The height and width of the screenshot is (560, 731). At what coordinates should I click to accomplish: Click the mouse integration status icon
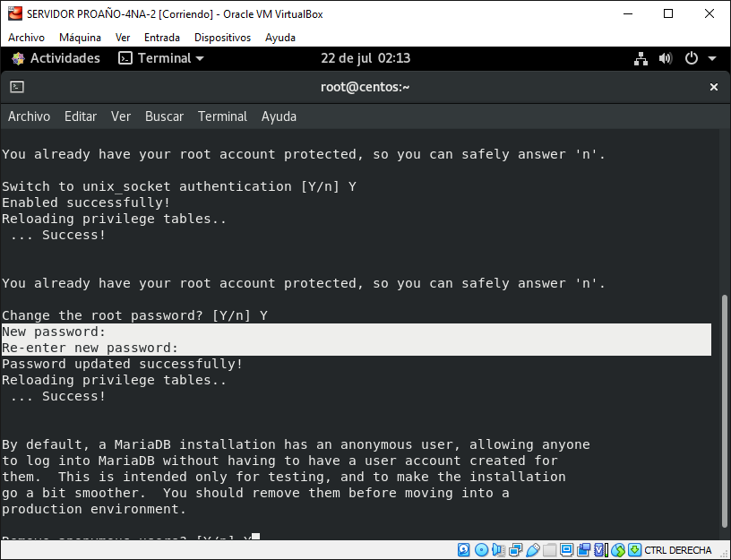tap(618, 550)
